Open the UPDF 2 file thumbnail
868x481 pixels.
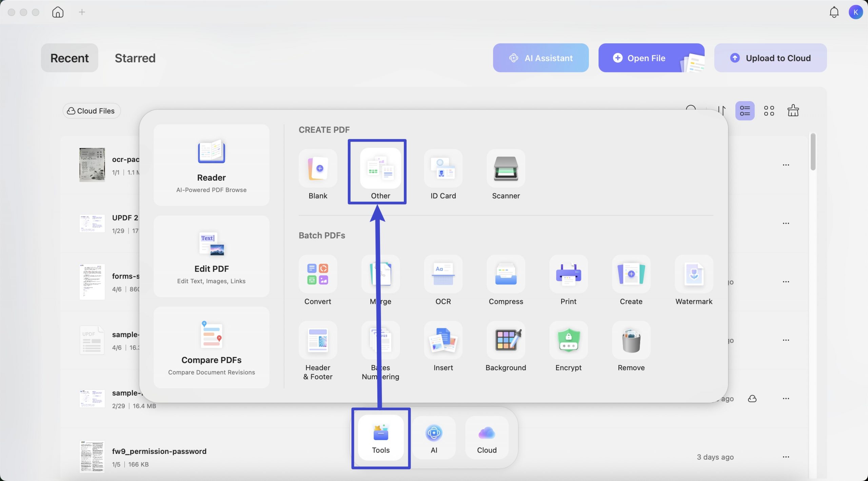[92, 223]
